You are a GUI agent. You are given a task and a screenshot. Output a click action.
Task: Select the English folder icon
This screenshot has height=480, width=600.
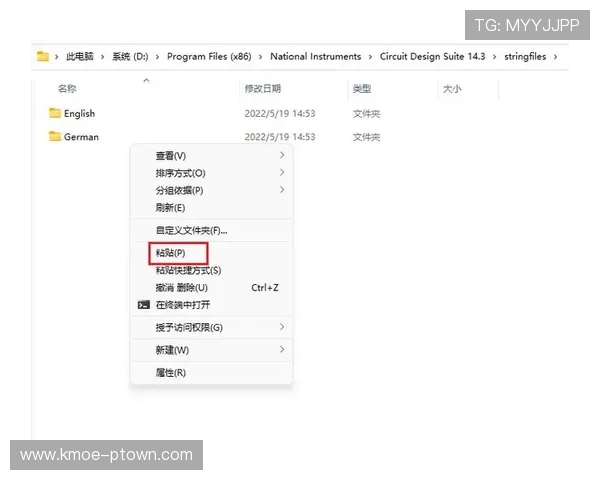point(55,113)
